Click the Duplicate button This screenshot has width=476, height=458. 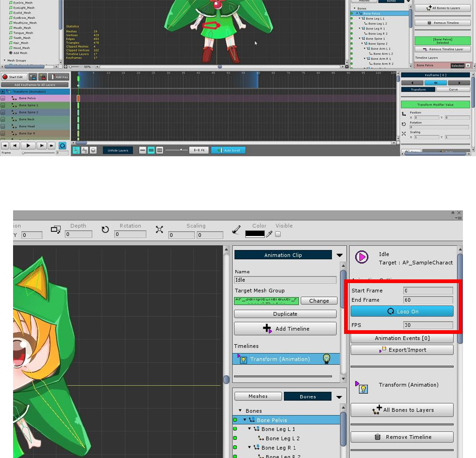pos(285,314)
